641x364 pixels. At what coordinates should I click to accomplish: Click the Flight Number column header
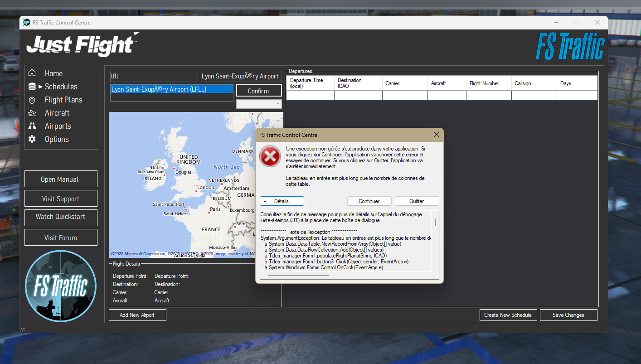point(489,83)
